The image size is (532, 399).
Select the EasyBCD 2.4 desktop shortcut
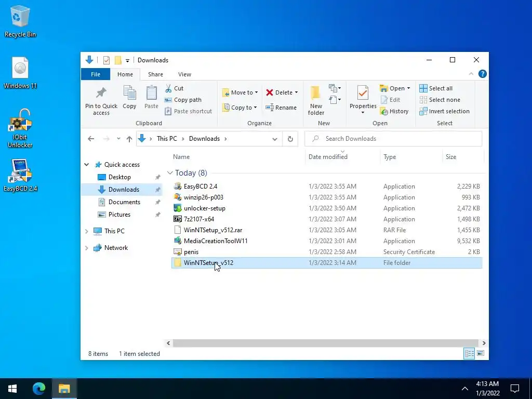pos(20,176)
